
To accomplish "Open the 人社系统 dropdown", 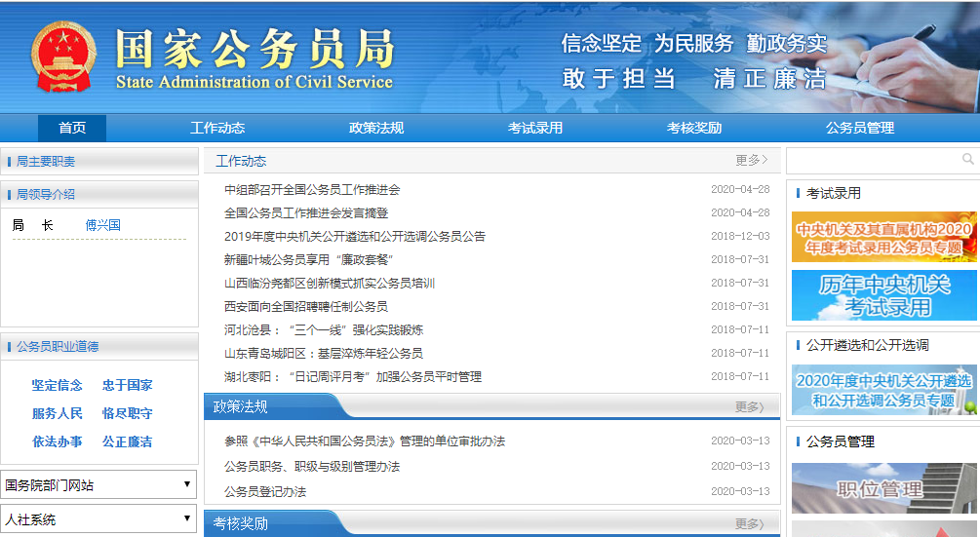I will tap(98, 518).
